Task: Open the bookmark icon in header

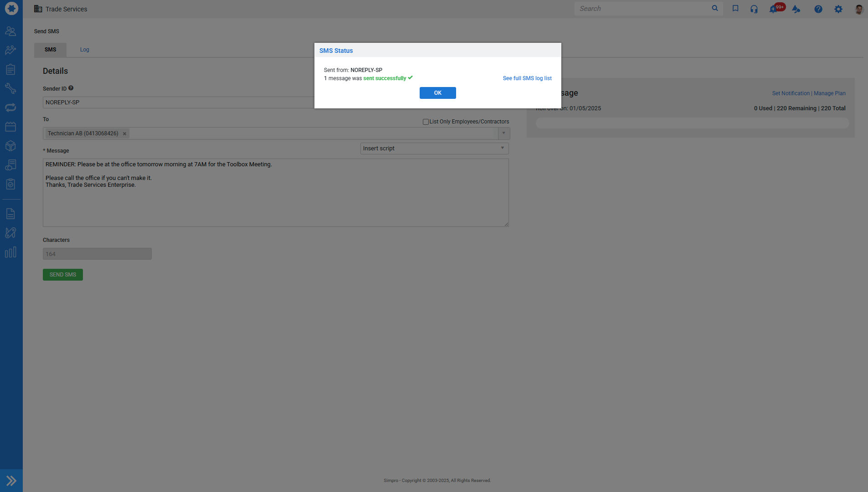Action: (735, 9)
